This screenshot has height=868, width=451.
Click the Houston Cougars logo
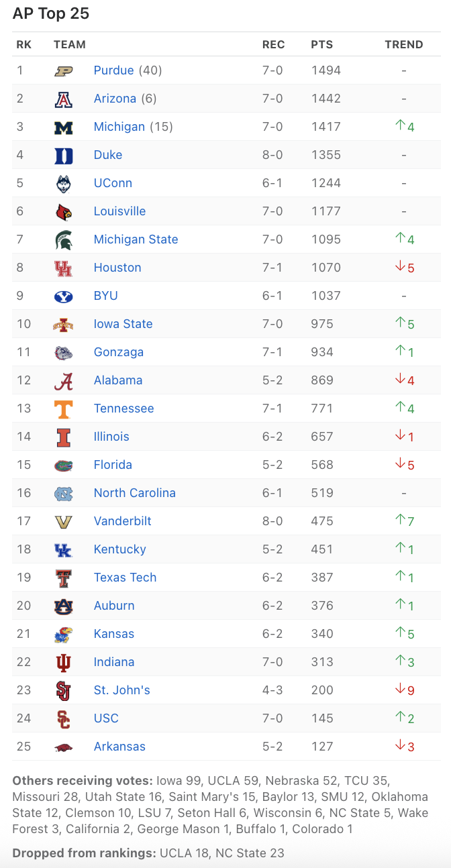point(64,268)
